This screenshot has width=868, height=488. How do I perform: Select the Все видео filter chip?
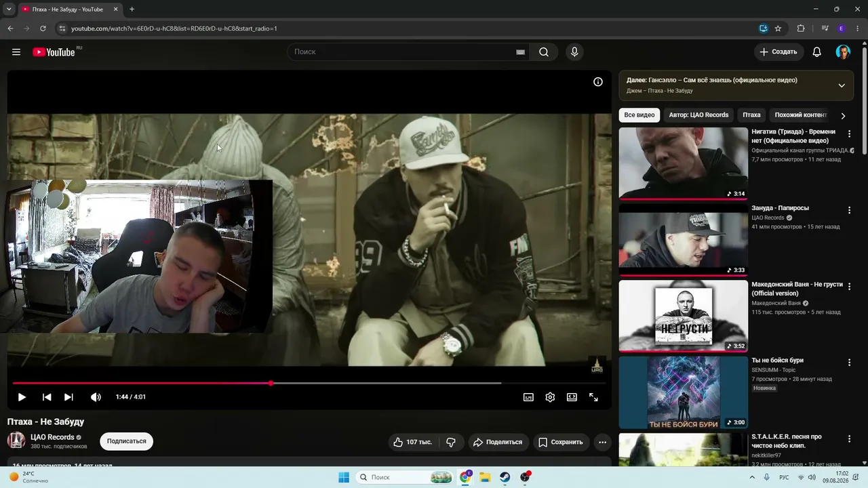click(x=639, y=115)
